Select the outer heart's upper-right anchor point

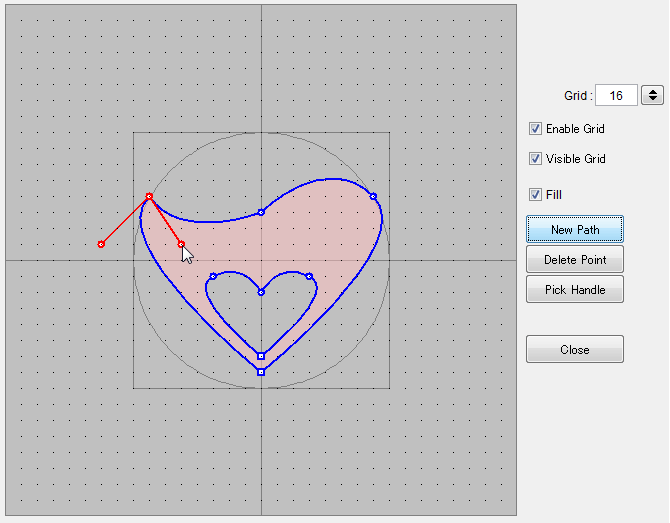tap(373, 196)
